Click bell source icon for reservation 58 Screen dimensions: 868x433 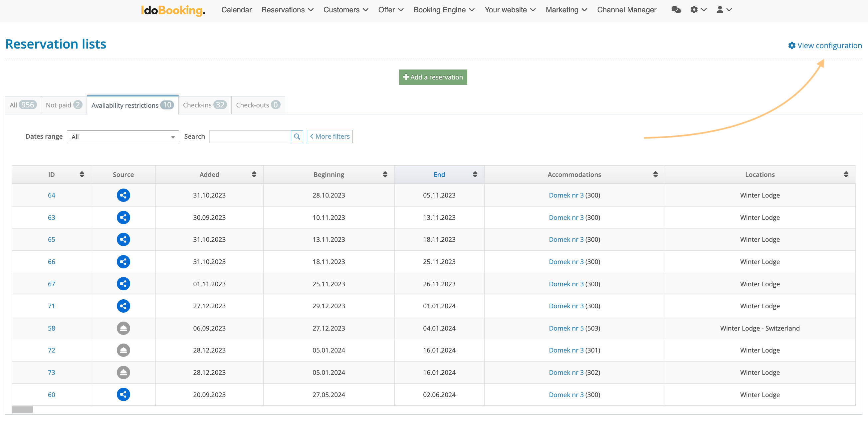pos(123,328)
